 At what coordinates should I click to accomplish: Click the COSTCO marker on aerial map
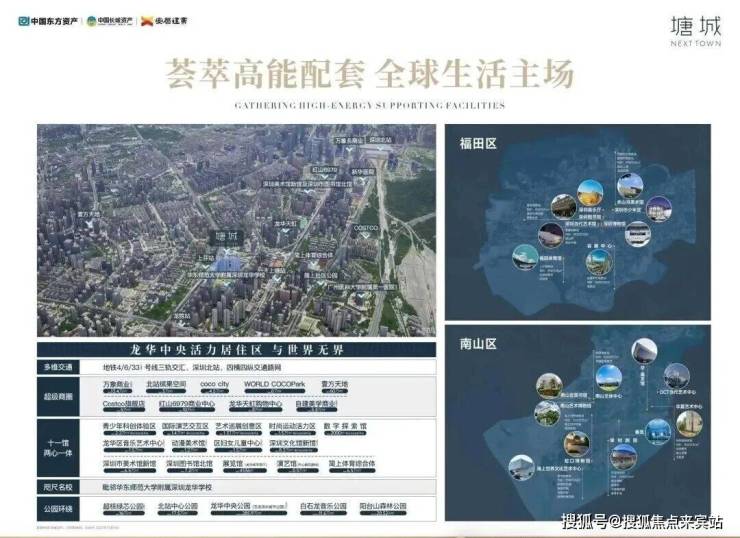(x=366, y=228)
